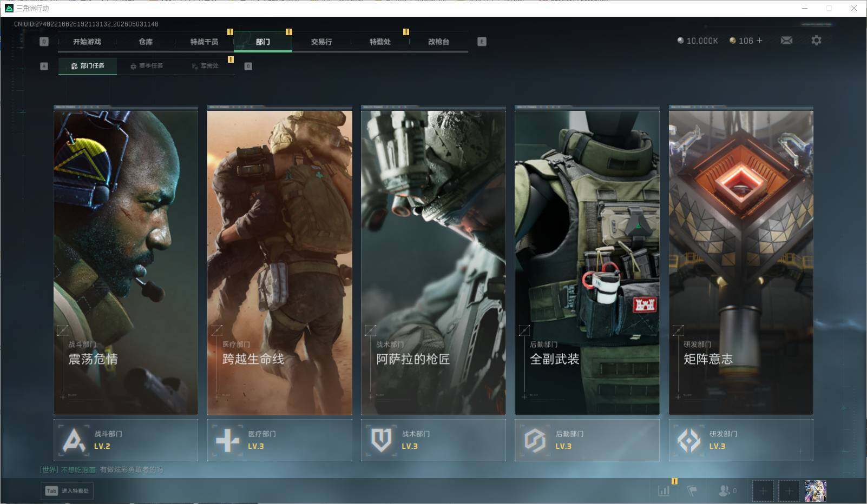The height and width of the screenshot is (504, 867).
Task: Click the 战术部门 LV.3 panel
Action: [433, 440]
